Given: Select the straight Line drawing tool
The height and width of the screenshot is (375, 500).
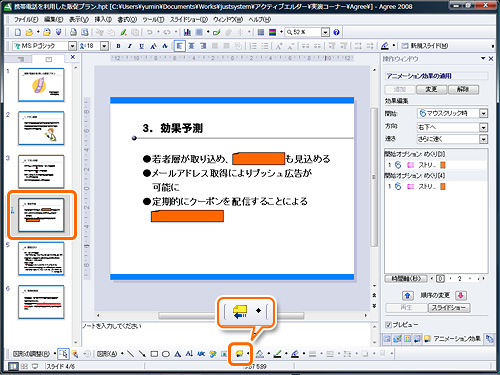Looking at the screenshot, I should (131, 354).
